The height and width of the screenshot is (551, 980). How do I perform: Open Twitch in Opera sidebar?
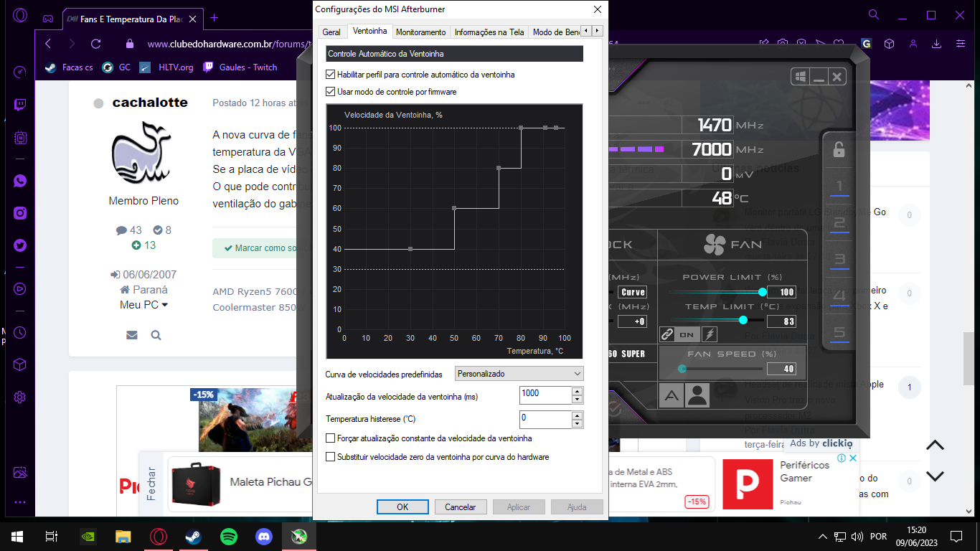point(20,105)
